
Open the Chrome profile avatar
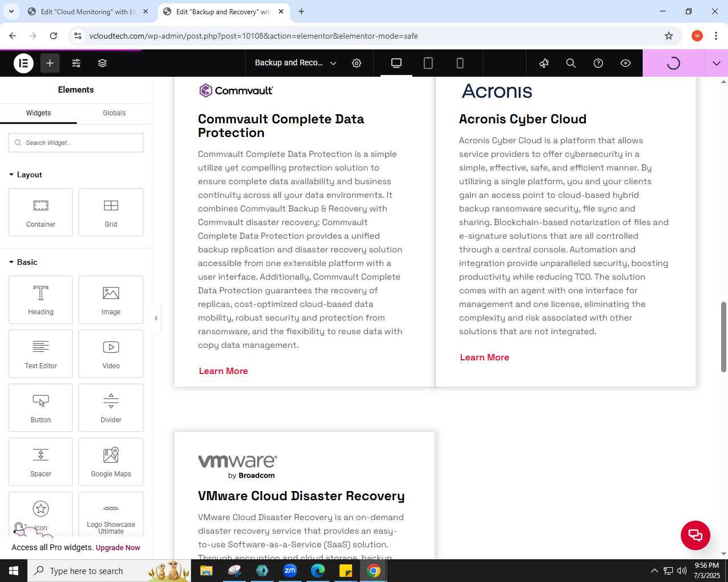point(697,36)
